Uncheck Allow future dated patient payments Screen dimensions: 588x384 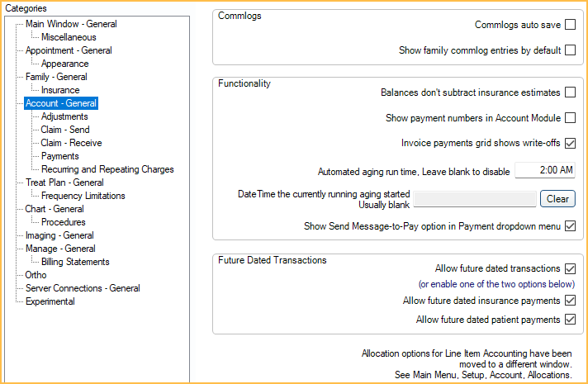[x=570, y=320]
